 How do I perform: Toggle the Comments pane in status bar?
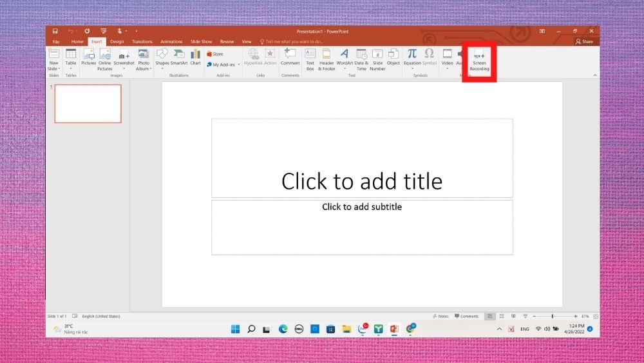pyautogui.click(x=466, y=316)
